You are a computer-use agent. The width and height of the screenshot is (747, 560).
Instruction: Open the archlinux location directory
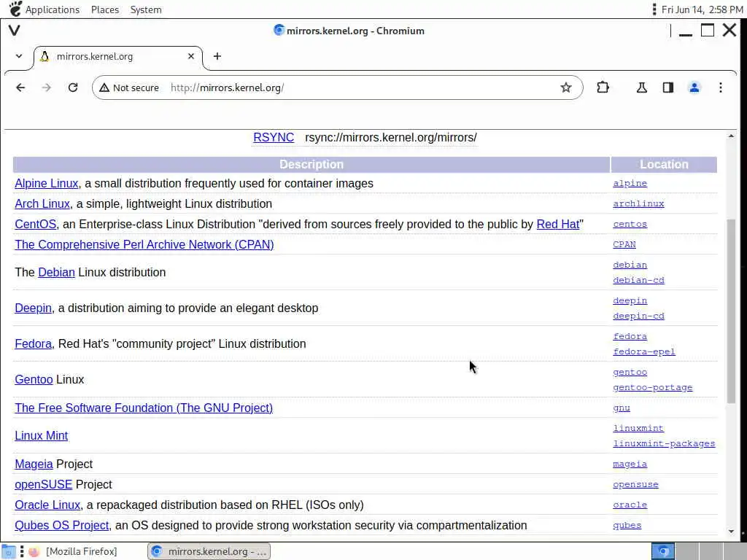[x=638, y=204]
